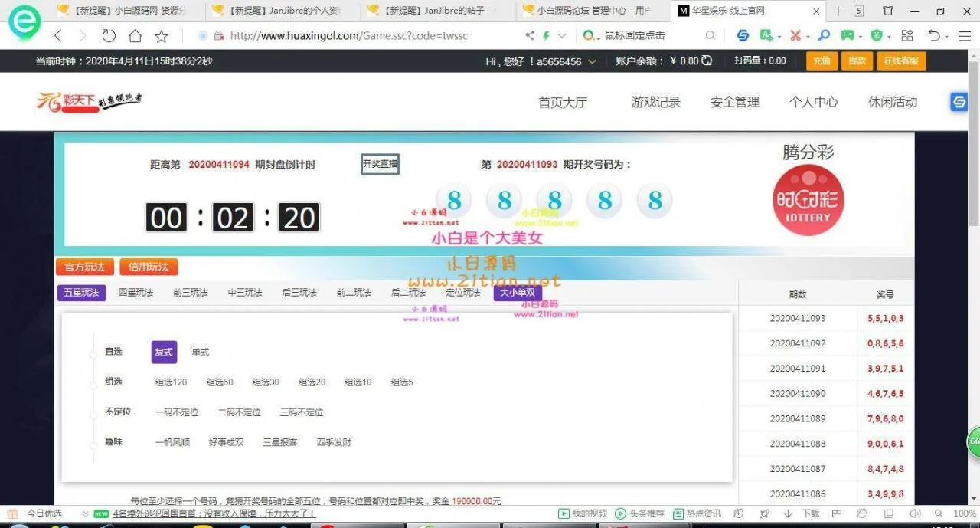This screenshot has height=528, width=980.
Task: Go to browser home page icon
Action: coord(135,36)
